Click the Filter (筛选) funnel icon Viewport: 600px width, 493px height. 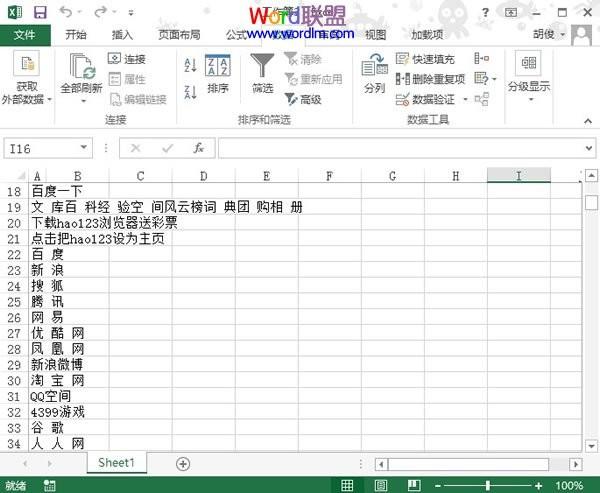(x=262, y=74)
